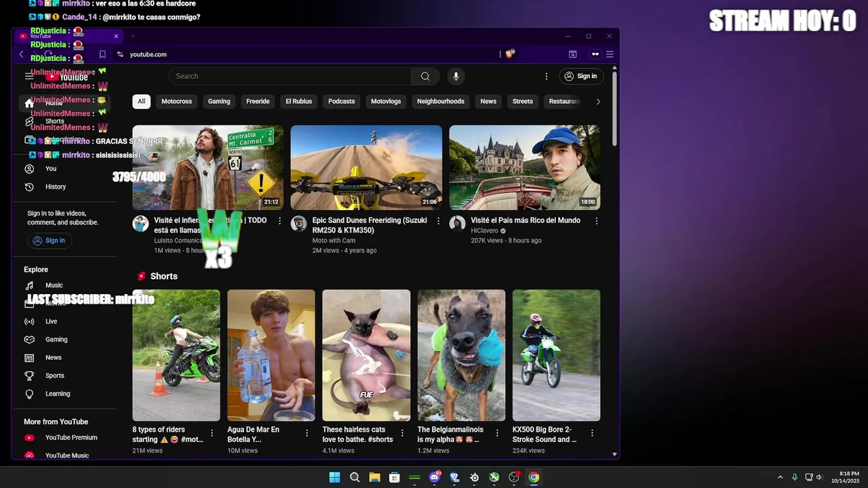The width and height of the screenshot is (868, 488).
Task: Open the KX500 Big Bore short
Action: (x=557, y=355)
